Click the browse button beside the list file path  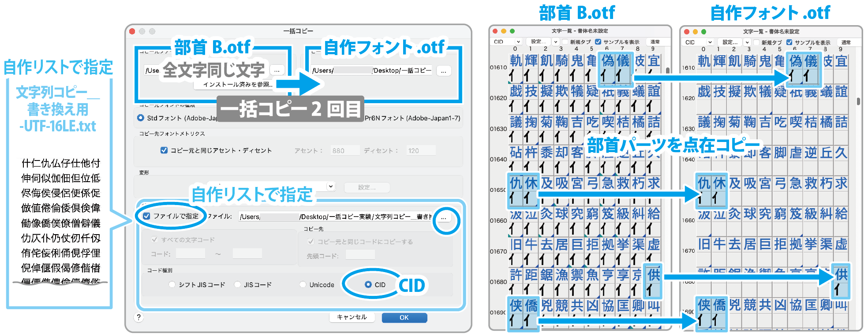click(x=444, y=218)
